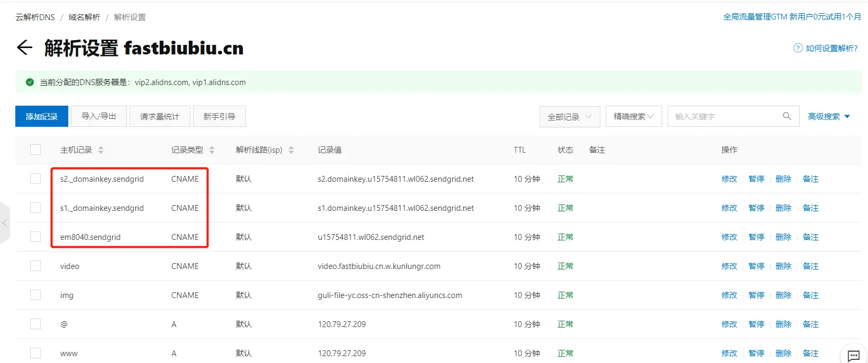This screenshot has height=363, width=868.
Task: Open the 精确搜索 dropdown
Action: [634, 116]
